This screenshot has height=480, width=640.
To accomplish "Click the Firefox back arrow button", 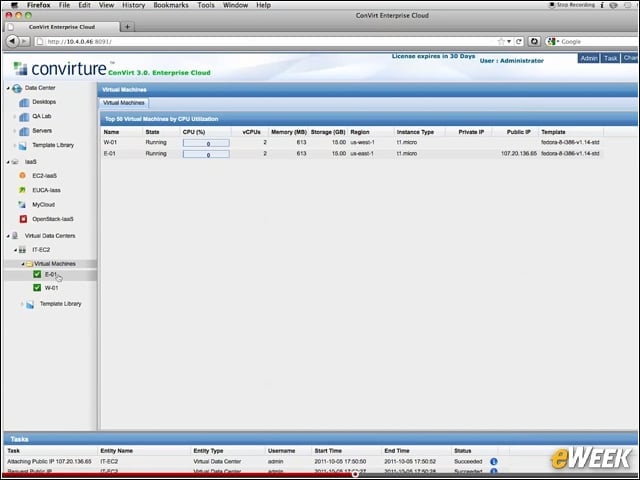I will coord(12,41).
